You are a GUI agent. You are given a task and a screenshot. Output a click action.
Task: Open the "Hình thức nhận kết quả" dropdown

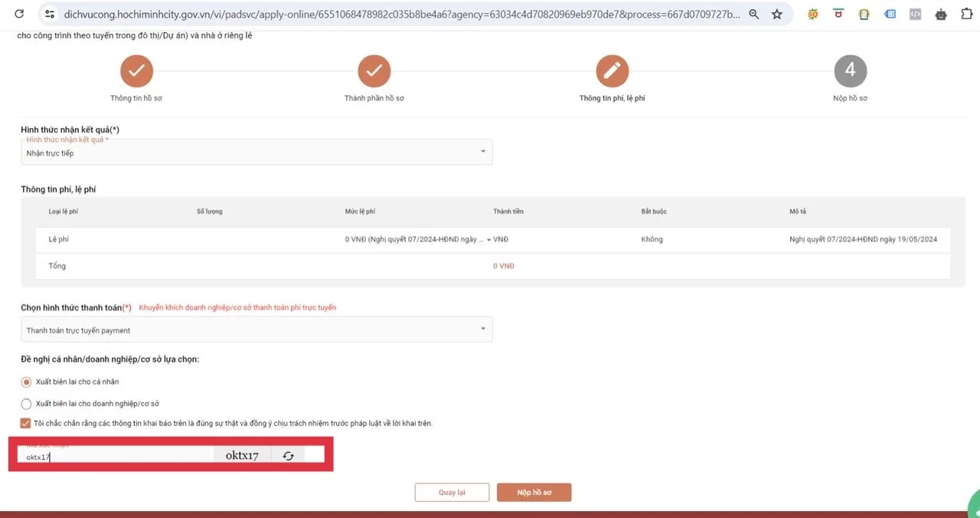point(256,152)
